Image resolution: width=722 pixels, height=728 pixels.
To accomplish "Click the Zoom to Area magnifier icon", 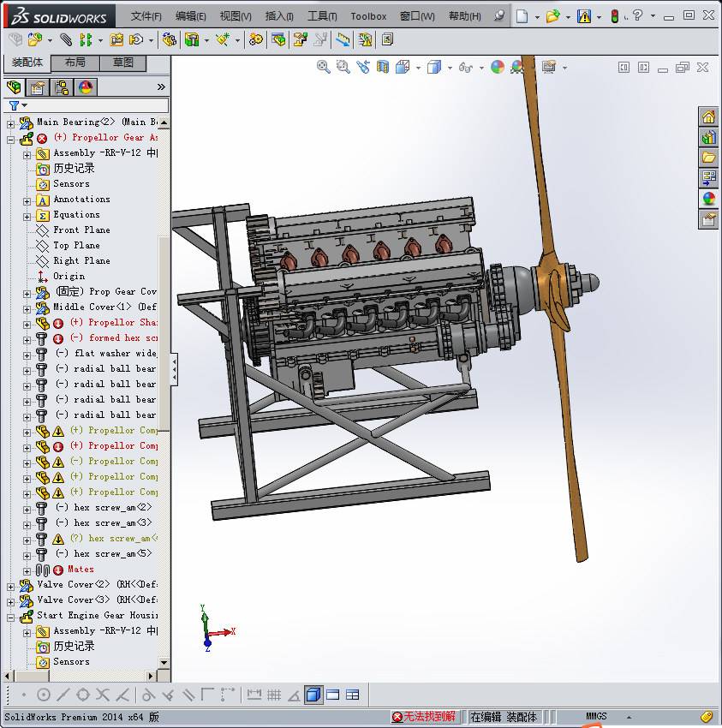I will click(343, 67).
